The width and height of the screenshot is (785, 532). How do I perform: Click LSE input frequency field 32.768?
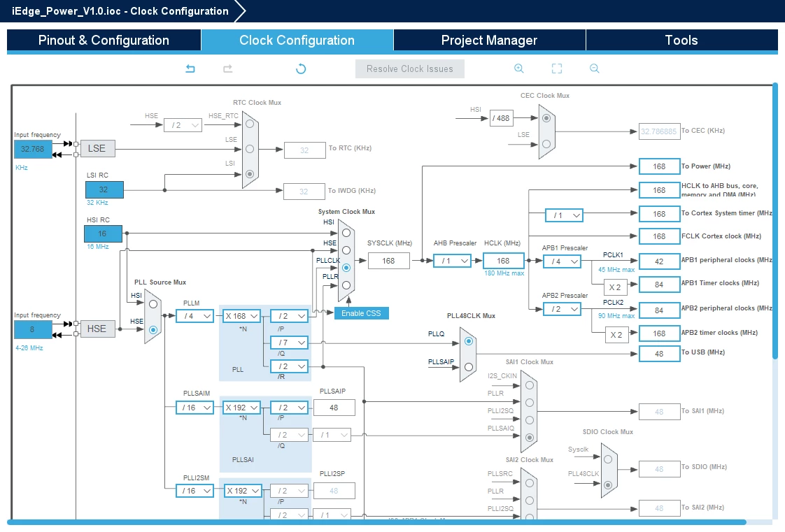pos(33,150)
